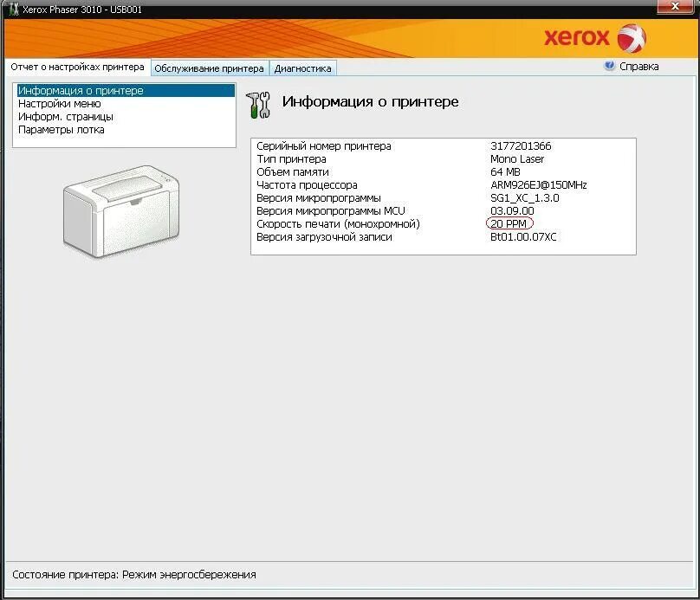Click the Состояние принтера status bar text
Screen dimensions: 700x600
pyautogui.click(x=134, y=575)
